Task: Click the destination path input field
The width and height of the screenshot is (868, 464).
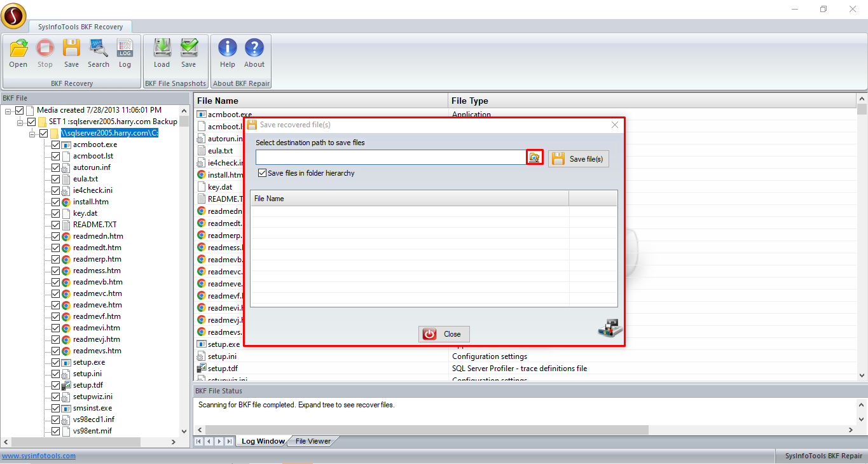Action: pos(391,157)
